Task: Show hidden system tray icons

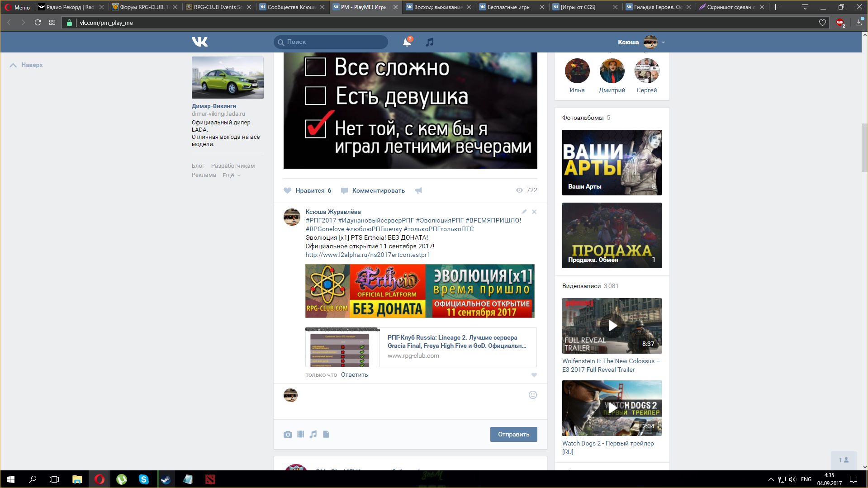Action: click(x=770, y=479)
